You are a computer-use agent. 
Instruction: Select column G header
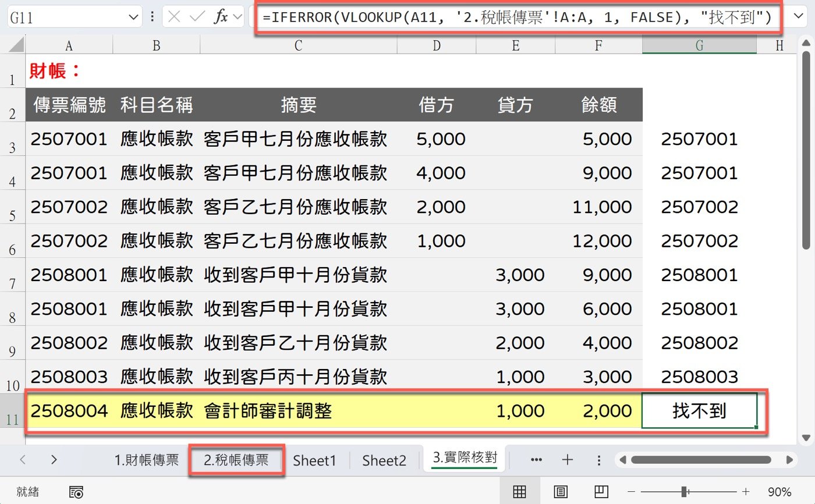click(x=699, y=45)
